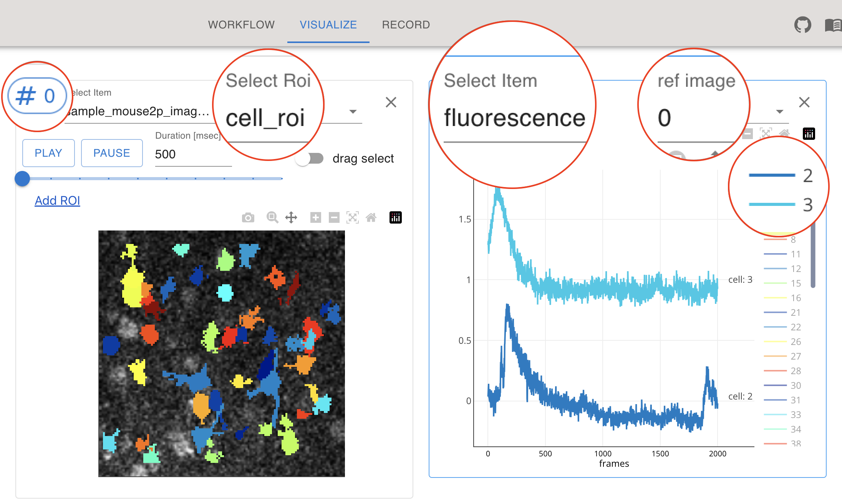The image size is (842, 504).
Task: Toggle cell 11 trace in the legend
Action: (x=782, y=254)
